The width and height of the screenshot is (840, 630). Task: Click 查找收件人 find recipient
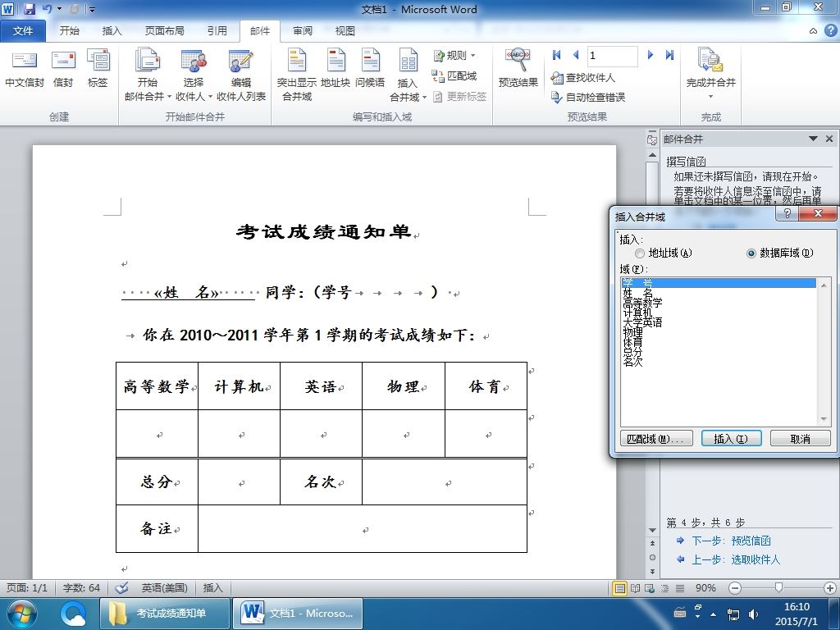(583, 78)
